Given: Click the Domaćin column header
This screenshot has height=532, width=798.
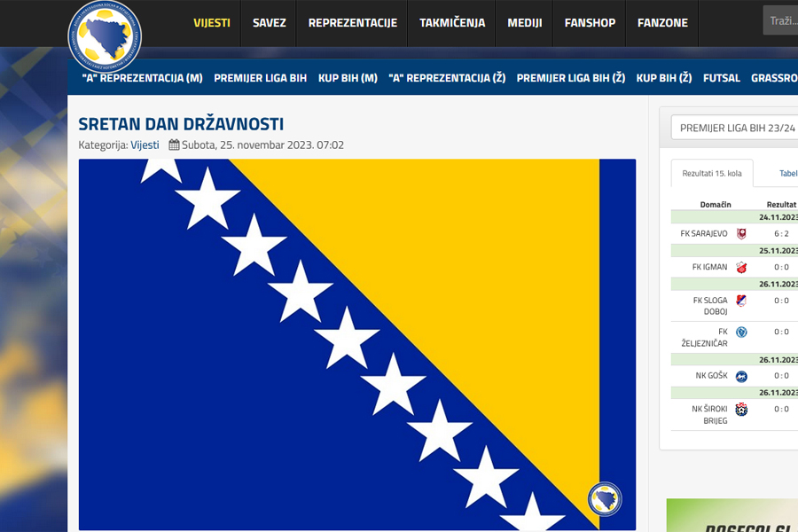Looking at the screenshot, I should pyautogui.click(x=715, y=205).
